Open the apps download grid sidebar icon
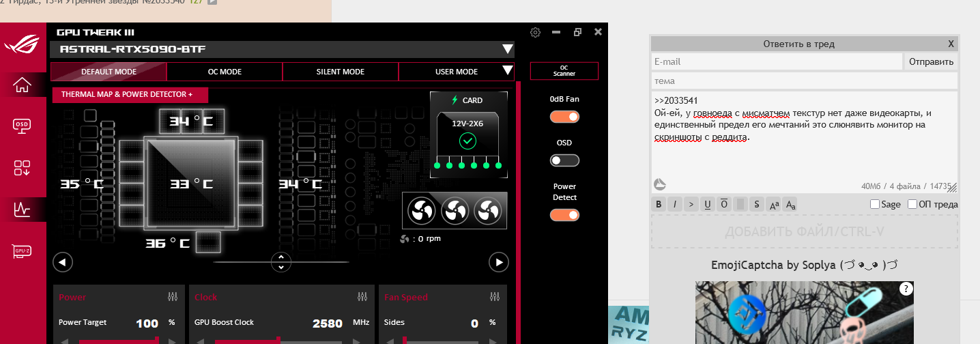The image size is (980, 344). click(23, 168)
